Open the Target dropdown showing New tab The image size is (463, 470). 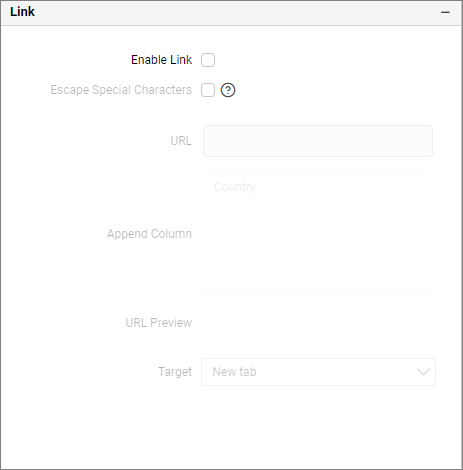pos(318,372)
